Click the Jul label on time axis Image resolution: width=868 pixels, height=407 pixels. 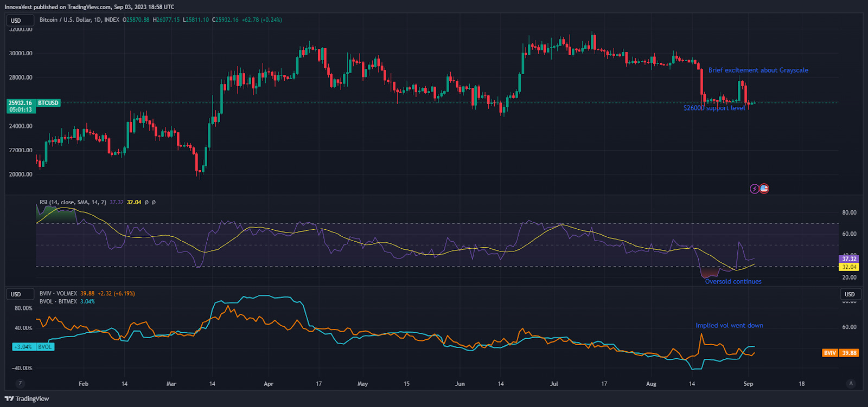tap(553, 384)
